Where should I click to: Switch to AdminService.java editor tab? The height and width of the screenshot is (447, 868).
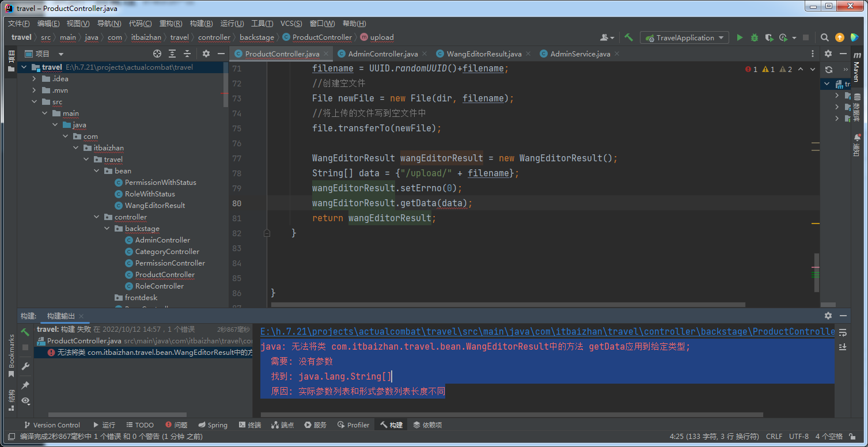click(579, 54)
